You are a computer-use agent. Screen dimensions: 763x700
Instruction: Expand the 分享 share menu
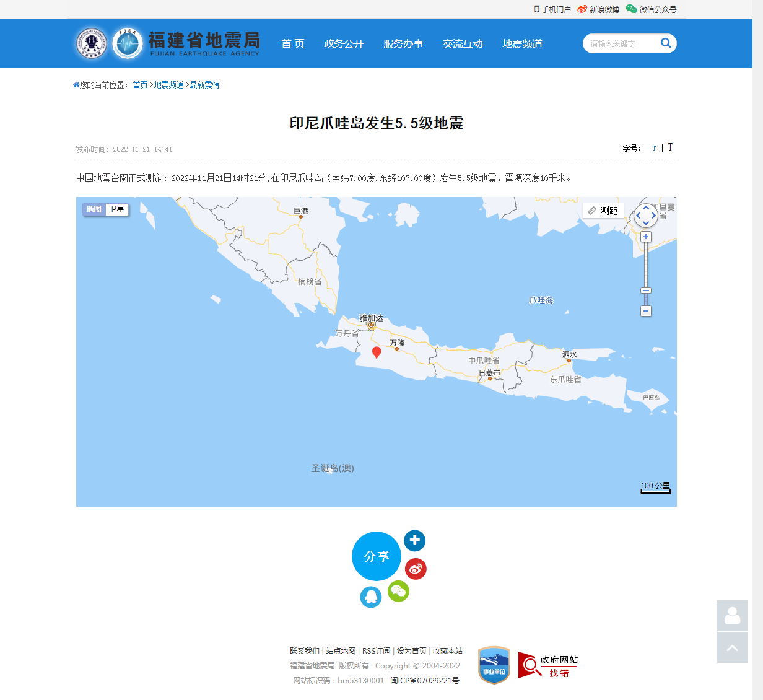click(376, 556)
